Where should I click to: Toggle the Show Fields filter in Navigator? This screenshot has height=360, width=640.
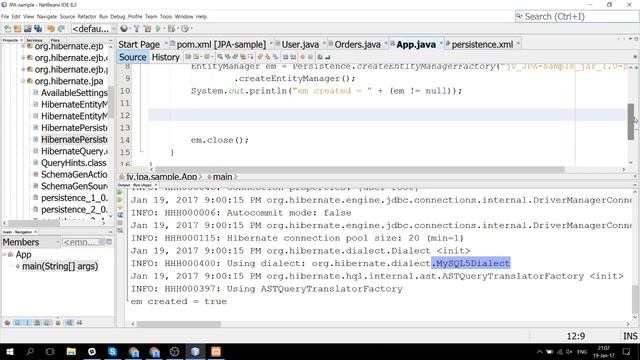click(x=17, y=323)
